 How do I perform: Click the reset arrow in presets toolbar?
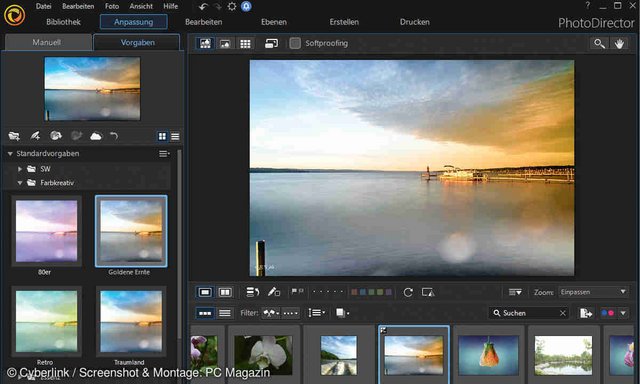(x=114, y=136)
